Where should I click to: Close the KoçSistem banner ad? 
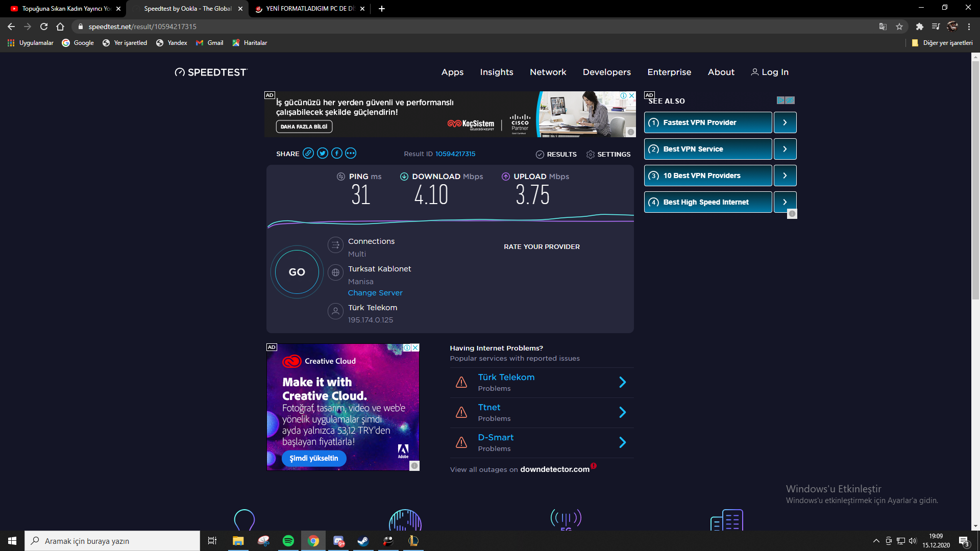tap(632, 95)
